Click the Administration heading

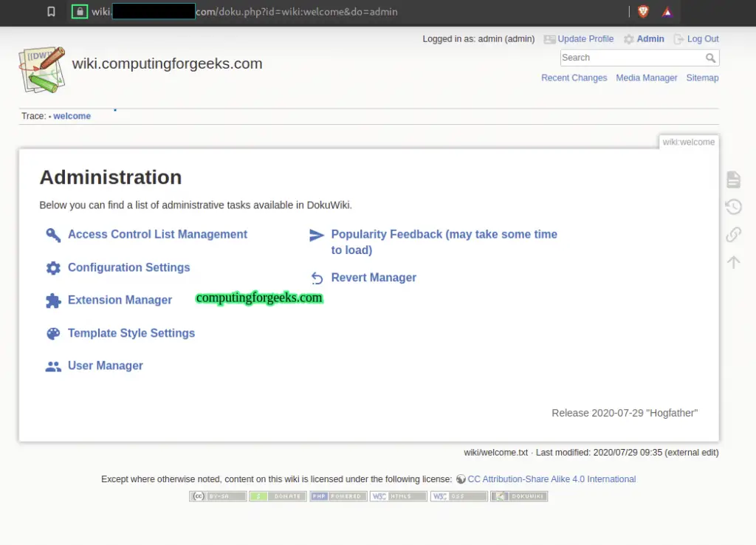[x=111, y=177]
